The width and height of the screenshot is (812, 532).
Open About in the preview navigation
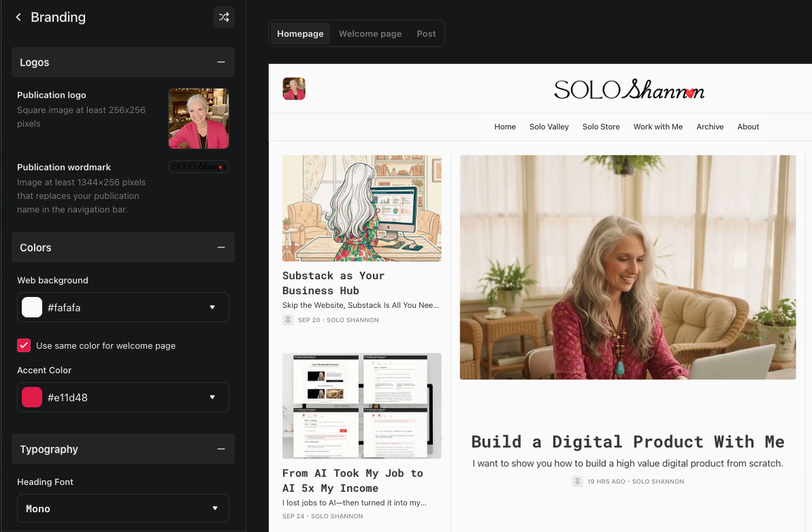(748, 127)
